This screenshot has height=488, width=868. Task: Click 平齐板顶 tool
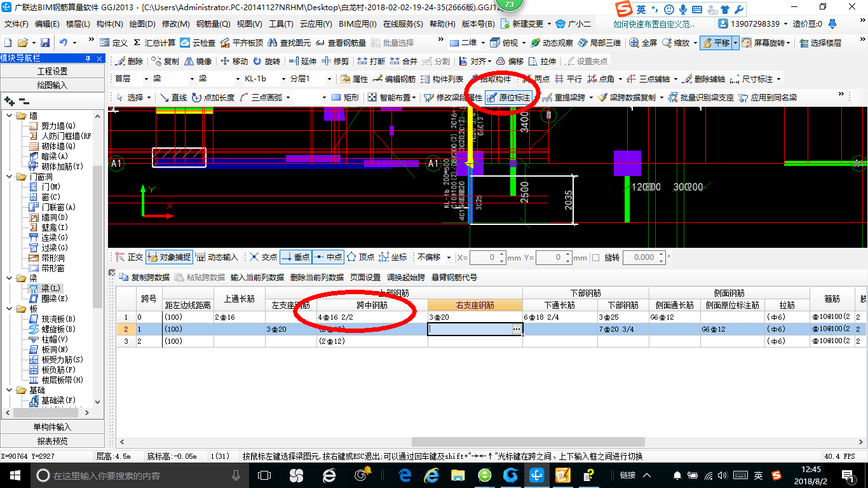click(241, 43)
